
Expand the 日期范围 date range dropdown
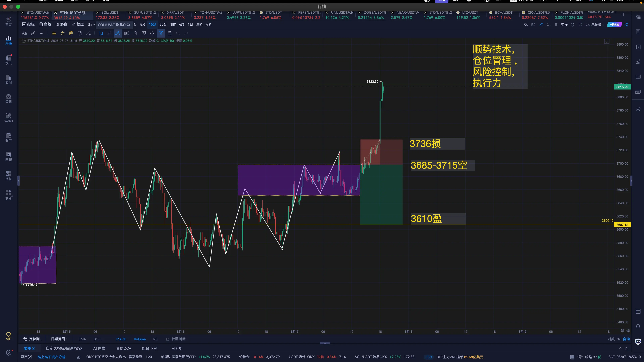tap(60, 339)
